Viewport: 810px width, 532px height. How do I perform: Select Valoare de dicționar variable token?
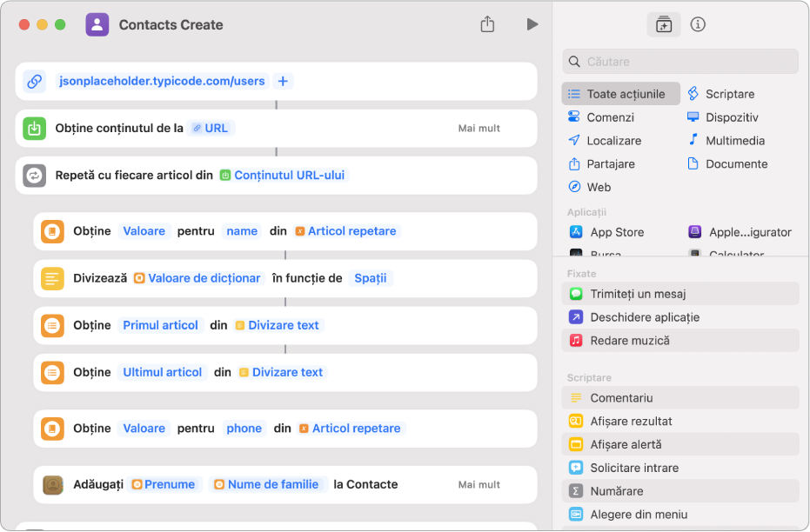(197, 278)
